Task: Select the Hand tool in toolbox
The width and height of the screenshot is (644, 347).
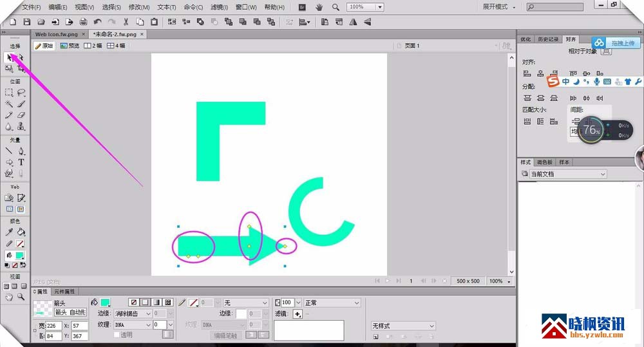Action: click(x=9, y=297)
